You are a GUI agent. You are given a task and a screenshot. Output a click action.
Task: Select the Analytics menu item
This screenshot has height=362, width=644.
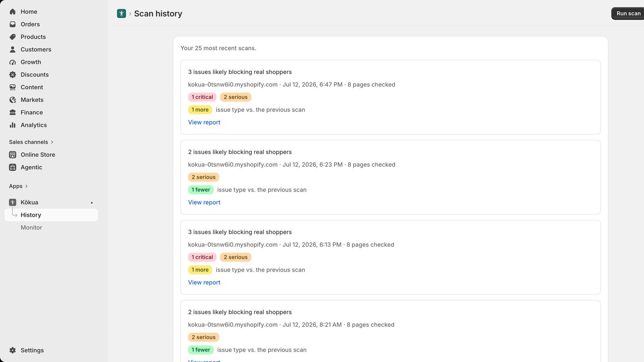34,125
